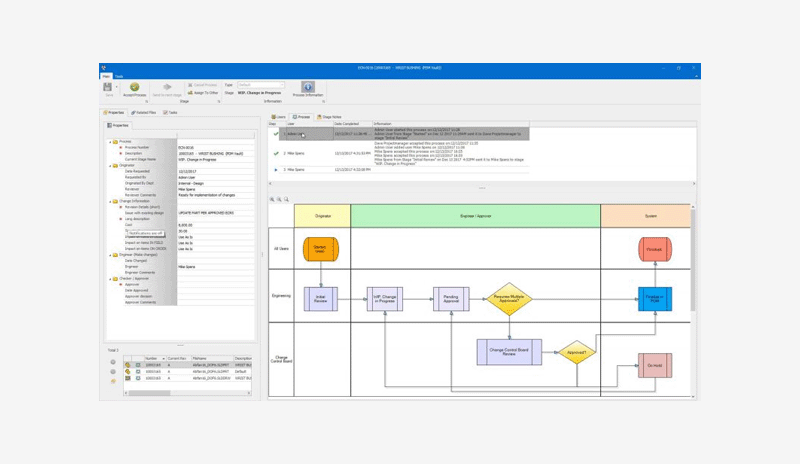
Task: Collapse the Originator property group
Action: (x=111, y=166)
